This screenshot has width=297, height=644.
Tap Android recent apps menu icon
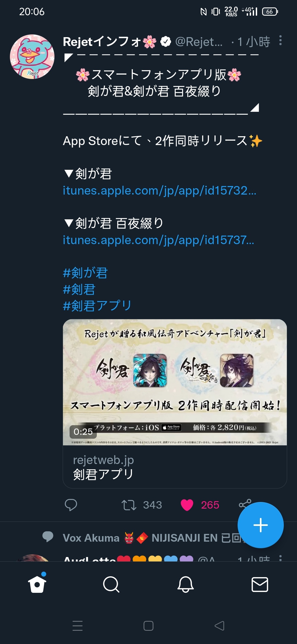pos(77,626)
